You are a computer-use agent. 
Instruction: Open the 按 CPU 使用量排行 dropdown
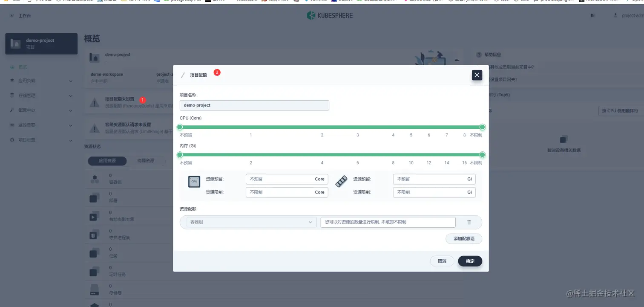tap(621, 111)
